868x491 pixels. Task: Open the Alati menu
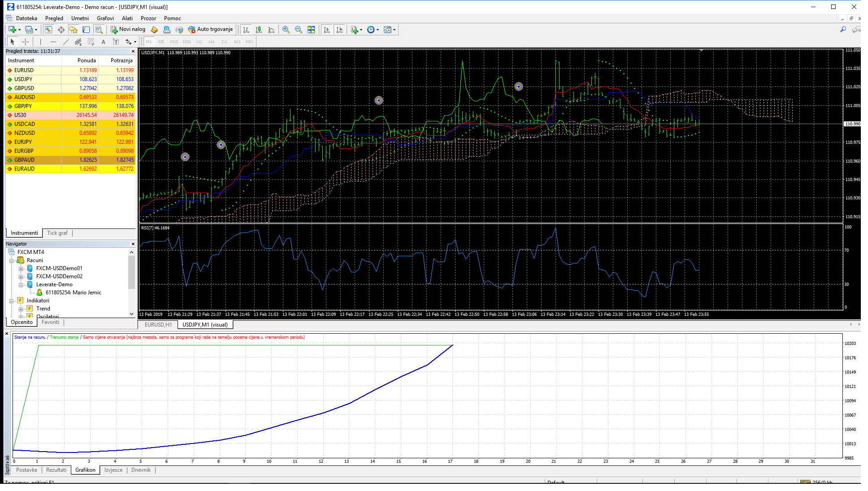pos(127,18)
